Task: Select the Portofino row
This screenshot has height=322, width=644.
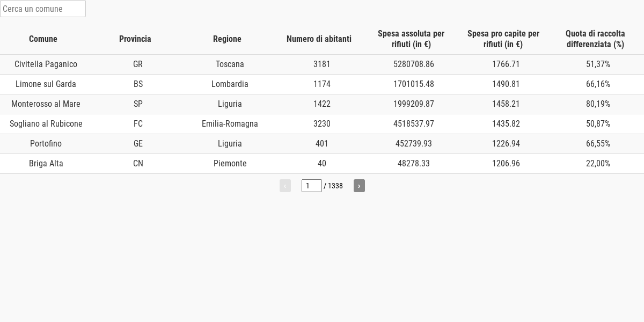Action: point(46,144)
